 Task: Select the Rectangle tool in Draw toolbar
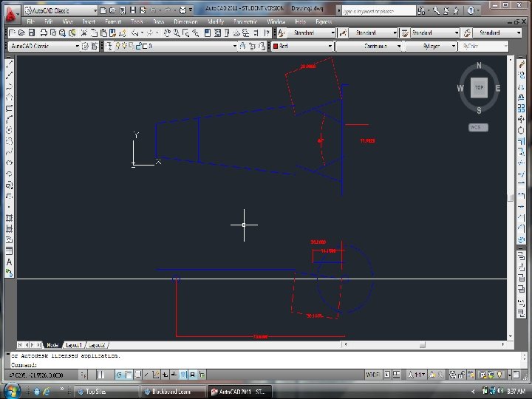click(x=10, y=108)
